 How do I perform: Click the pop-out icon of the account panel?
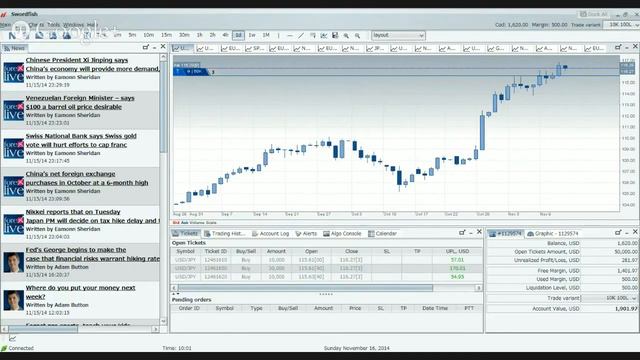(x=618, y=232)
